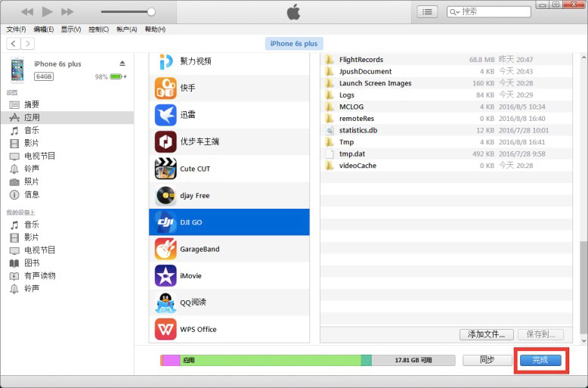588x388 pixels.
Task: Open the 帮助(H) menu
Action: (154, 29)
